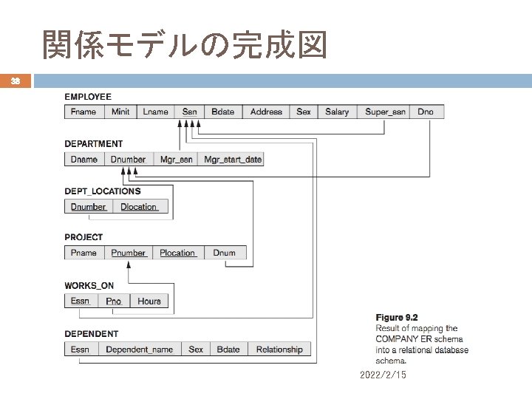532x399 pixels.
Task: Click the Pno cell
Action: 114,301
